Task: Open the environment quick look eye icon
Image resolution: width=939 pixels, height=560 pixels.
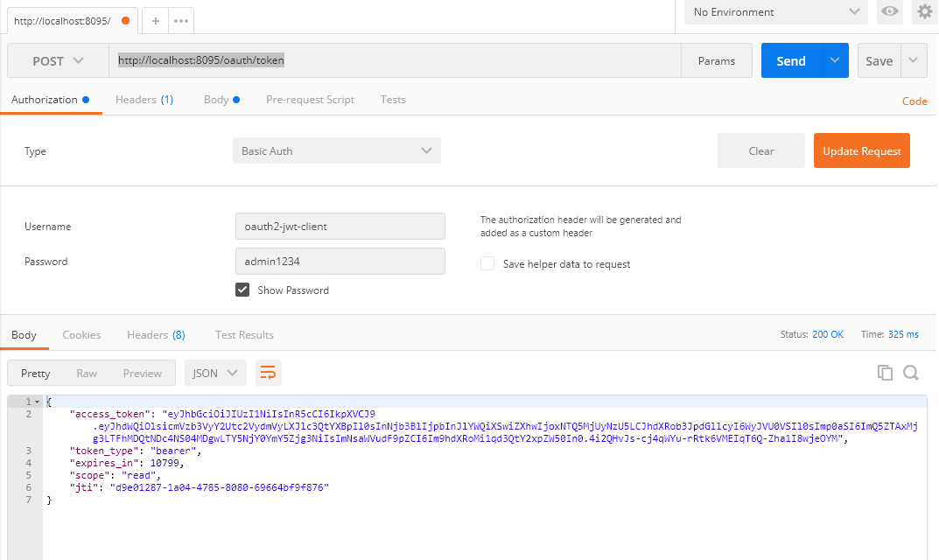Action: [x=889, y=12]
